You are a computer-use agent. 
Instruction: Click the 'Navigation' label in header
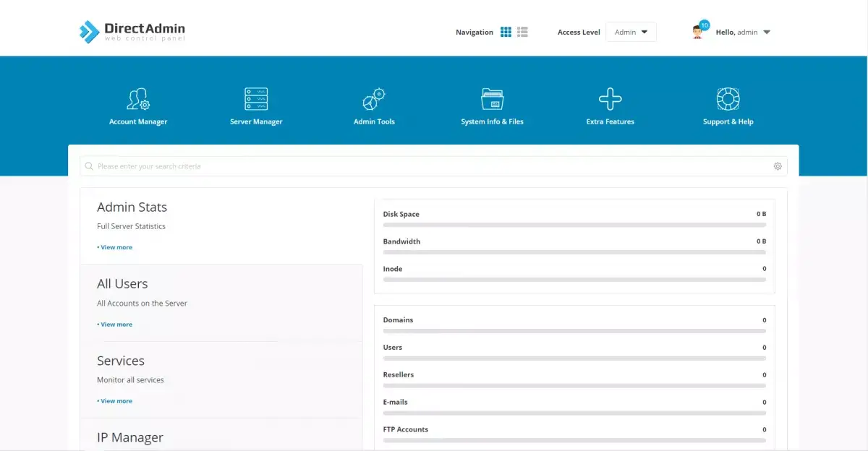click(475, 32)
